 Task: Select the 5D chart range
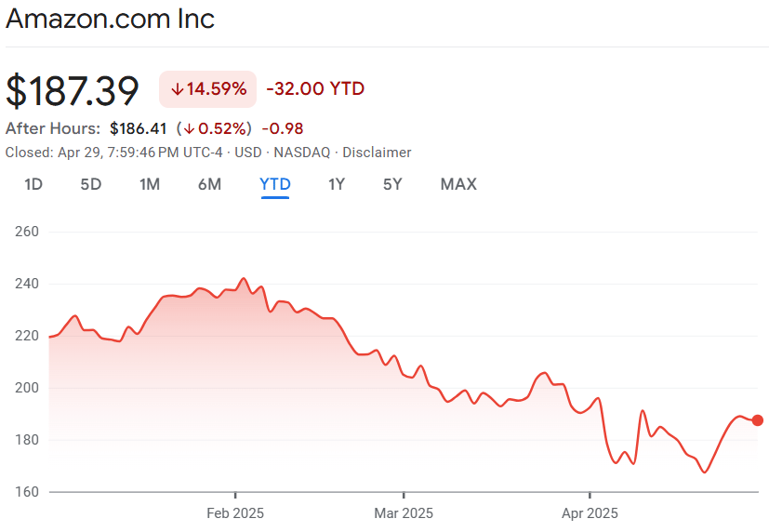(x=90, y=184)
